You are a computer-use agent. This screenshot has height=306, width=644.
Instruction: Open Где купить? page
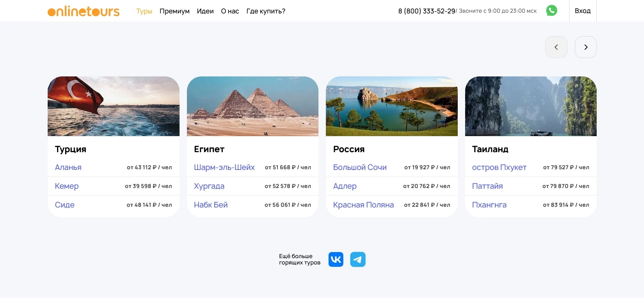point(265,11)
